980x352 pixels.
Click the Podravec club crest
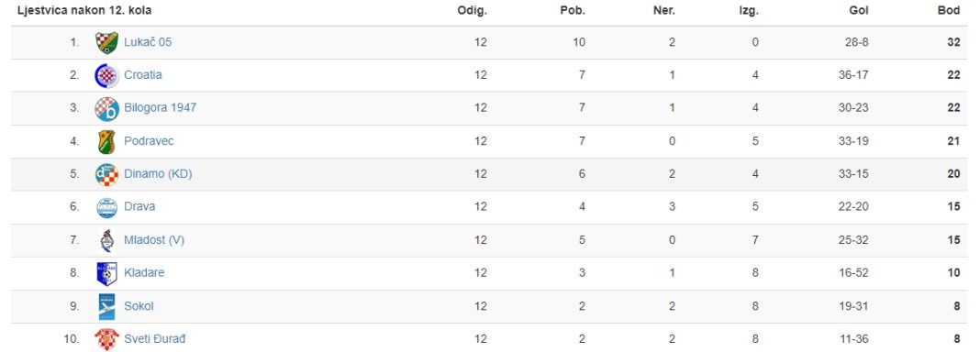(x=106, y=142)
